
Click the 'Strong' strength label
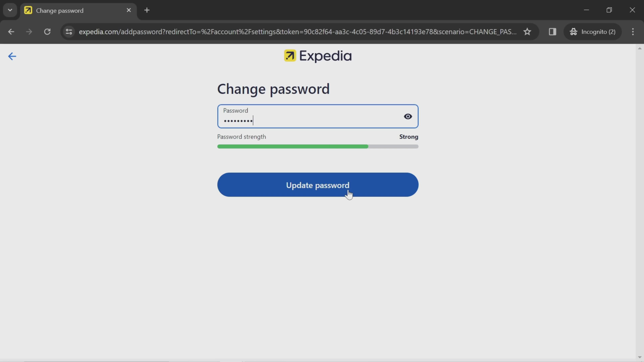[x=409, y=137]
